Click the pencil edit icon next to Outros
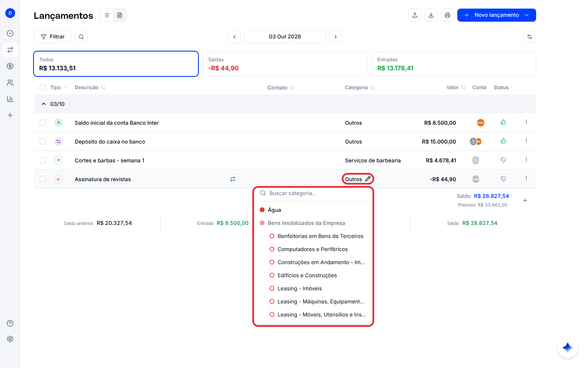 [x=368, y=179]
